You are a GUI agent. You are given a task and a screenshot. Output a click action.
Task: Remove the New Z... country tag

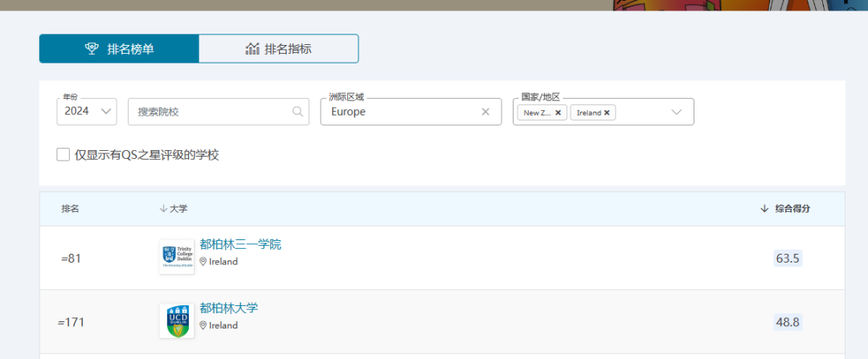[x=558, y=113]
